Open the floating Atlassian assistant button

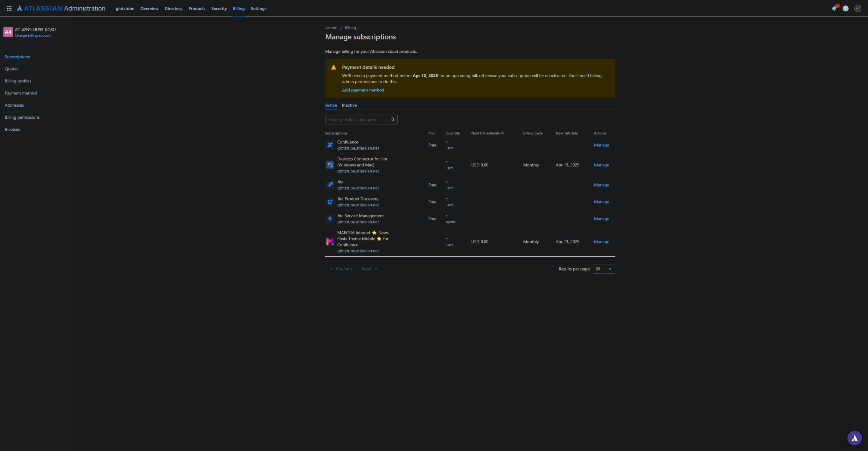pos(854,438)
